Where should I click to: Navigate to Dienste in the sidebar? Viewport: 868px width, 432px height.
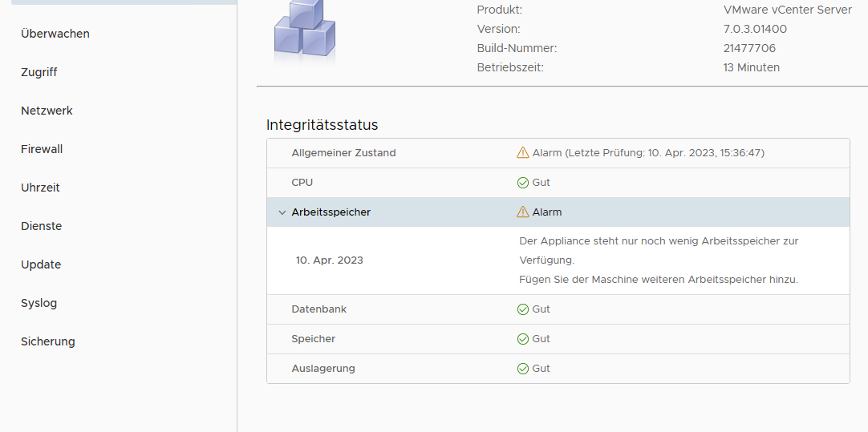pos(42,226)
